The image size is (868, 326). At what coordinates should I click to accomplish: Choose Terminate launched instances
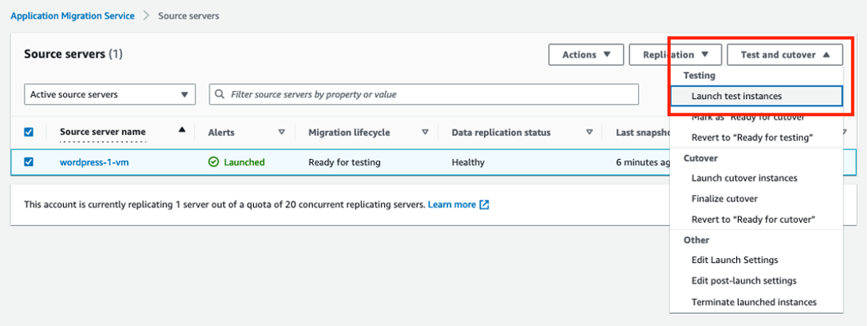point(754,302)
